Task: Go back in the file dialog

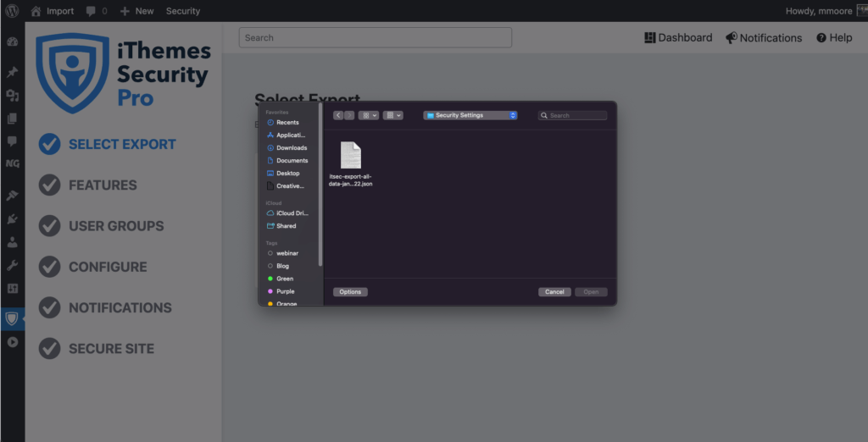Action: click(338, 116)
